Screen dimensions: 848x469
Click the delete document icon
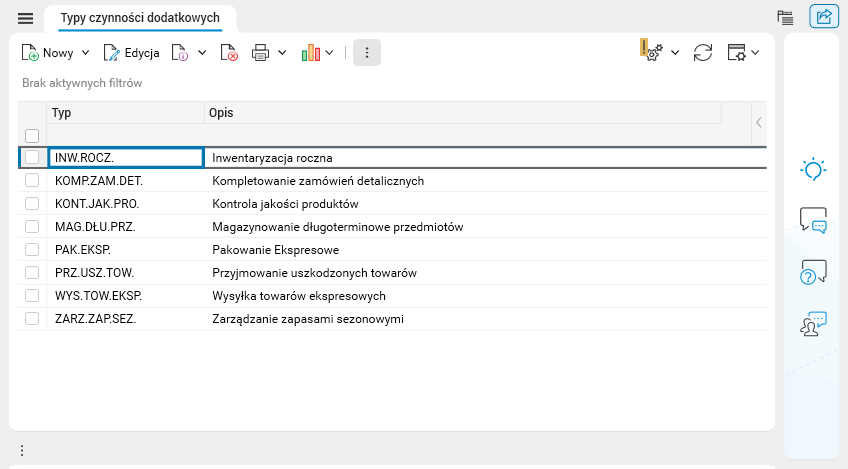pos(229,53)
